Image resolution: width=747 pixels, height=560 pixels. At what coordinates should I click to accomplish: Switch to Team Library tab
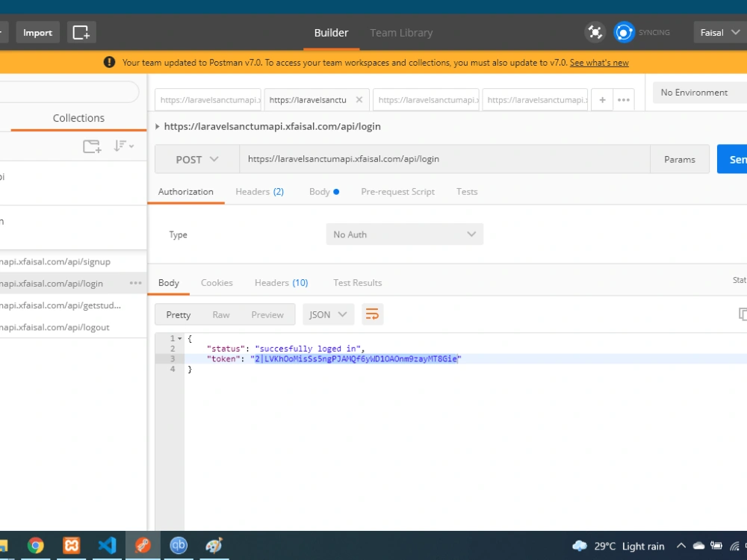(x=401, y=33)
